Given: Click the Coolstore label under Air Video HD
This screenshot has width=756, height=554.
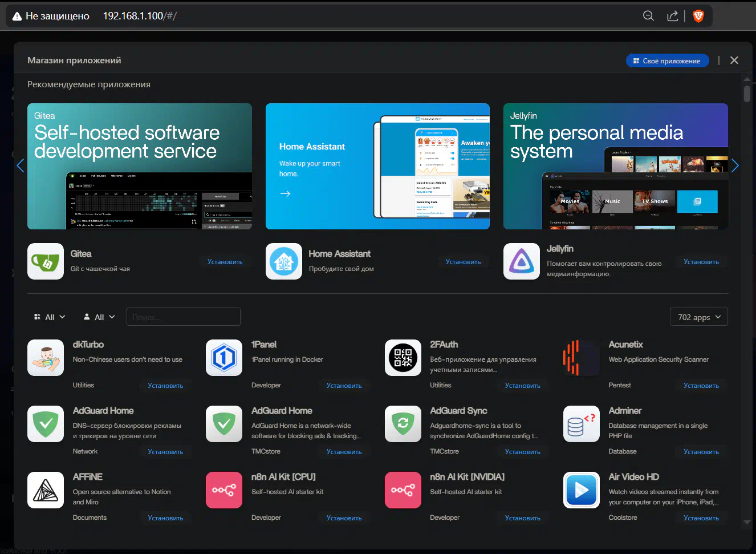Looking at the screenshot, I should coord(623,517).
